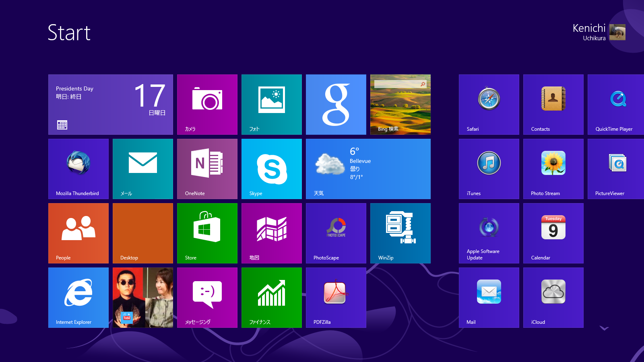Launch iTunes tile

(489, 169)
